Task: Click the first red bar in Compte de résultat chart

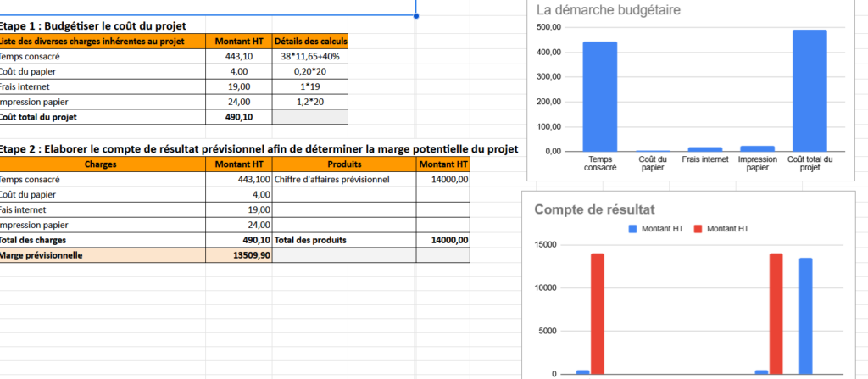Action: 598,313
